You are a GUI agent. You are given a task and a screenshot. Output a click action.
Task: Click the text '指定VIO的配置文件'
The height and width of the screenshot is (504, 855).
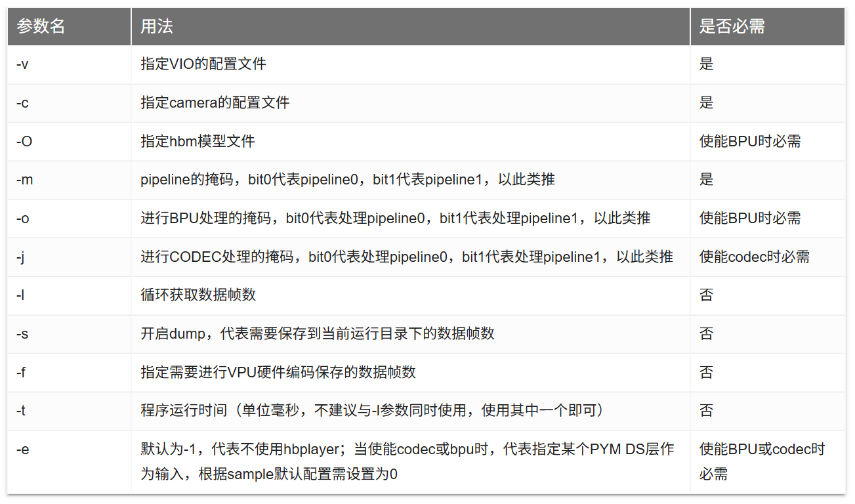click(x=203, y=64)
